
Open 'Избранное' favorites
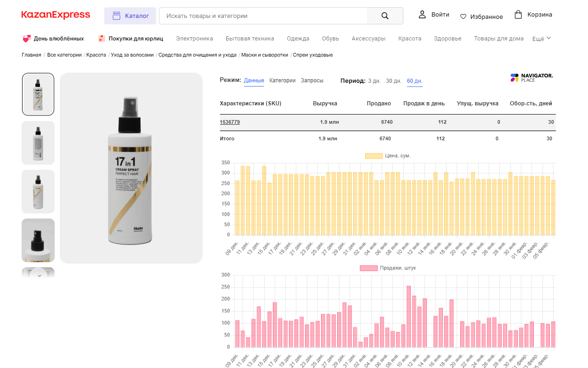click(486, 17)
